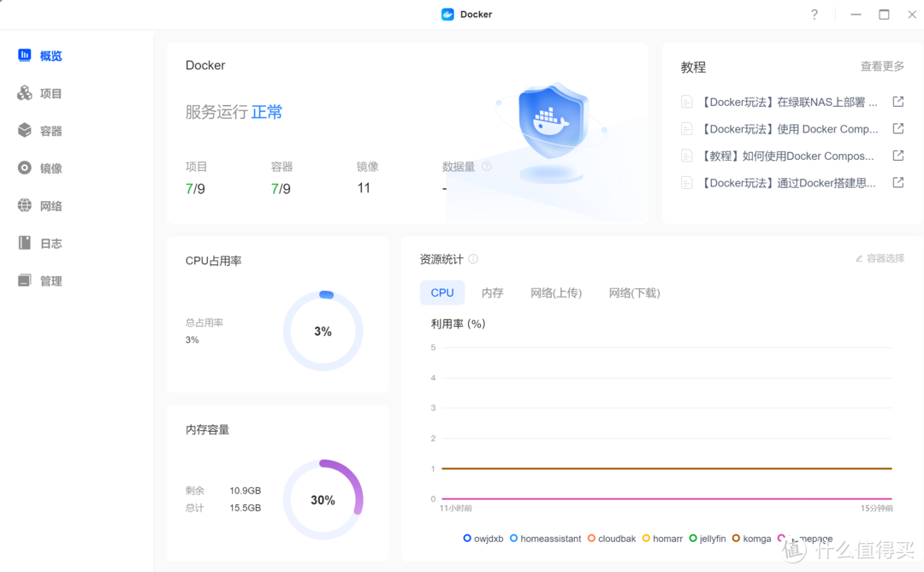This screenshot has width=924, height=572.
Task: View the 日志 Logs panel
Action: pos(40,243)
